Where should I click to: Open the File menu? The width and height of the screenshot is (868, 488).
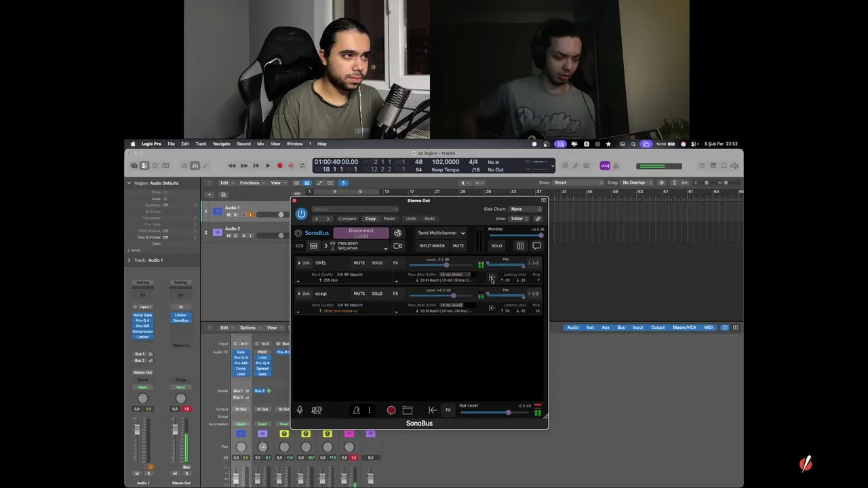click(x=171, y=144)
